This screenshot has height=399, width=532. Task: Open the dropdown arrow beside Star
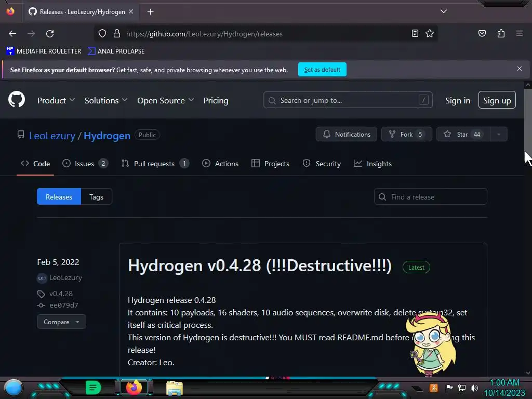(x=499, y=135)
